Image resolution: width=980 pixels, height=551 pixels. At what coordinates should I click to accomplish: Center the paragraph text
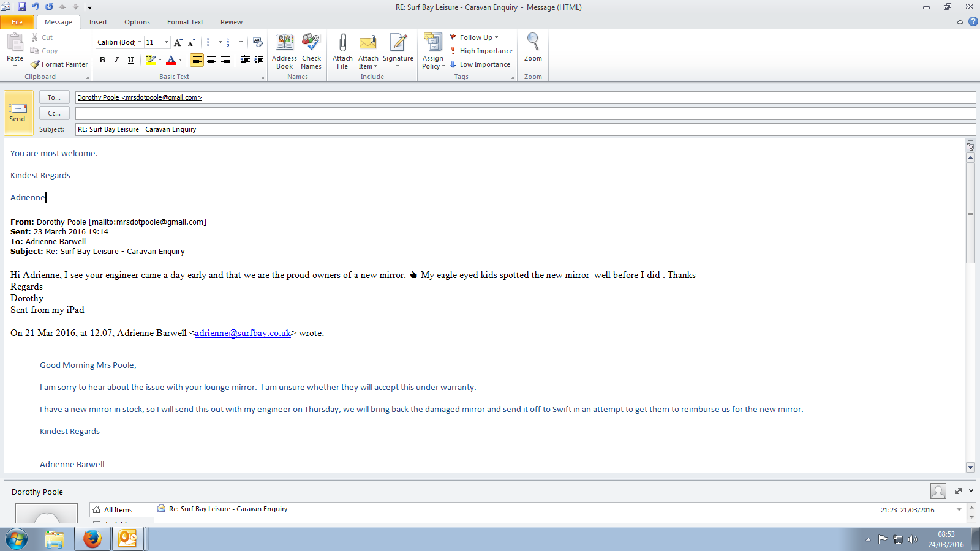click(211, 59)
